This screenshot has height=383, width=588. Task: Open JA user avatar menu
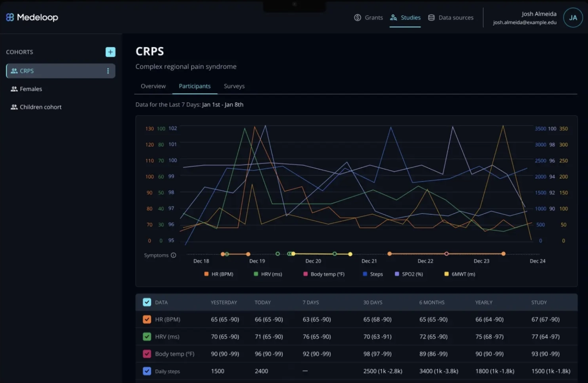tap(573, 17)
